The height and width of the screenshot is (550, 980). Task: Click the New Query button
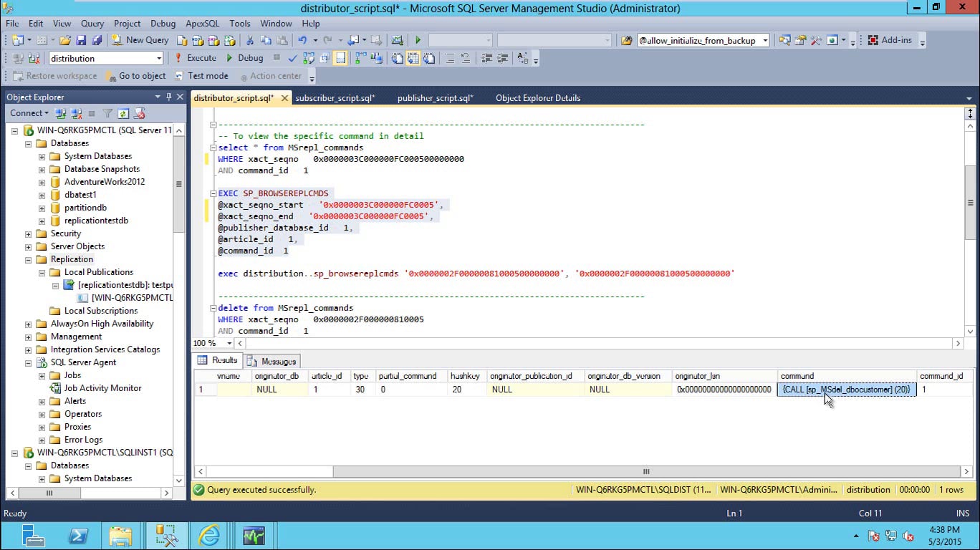coord(140,40)
